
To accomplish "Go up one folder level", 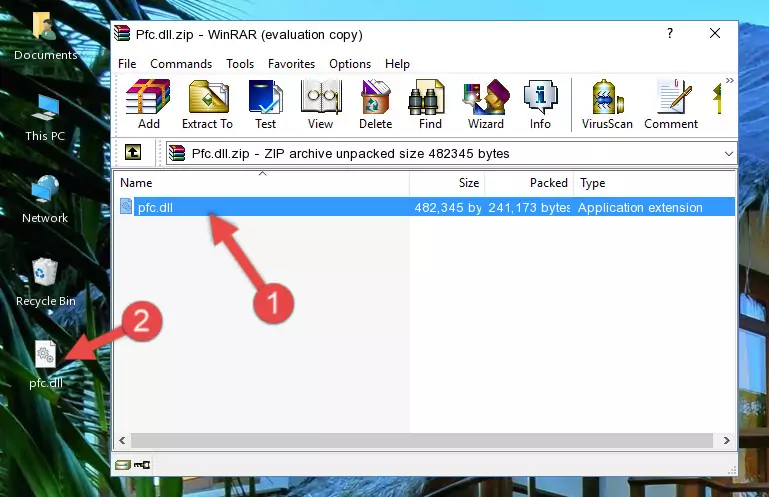I will [x=133, y=153].
